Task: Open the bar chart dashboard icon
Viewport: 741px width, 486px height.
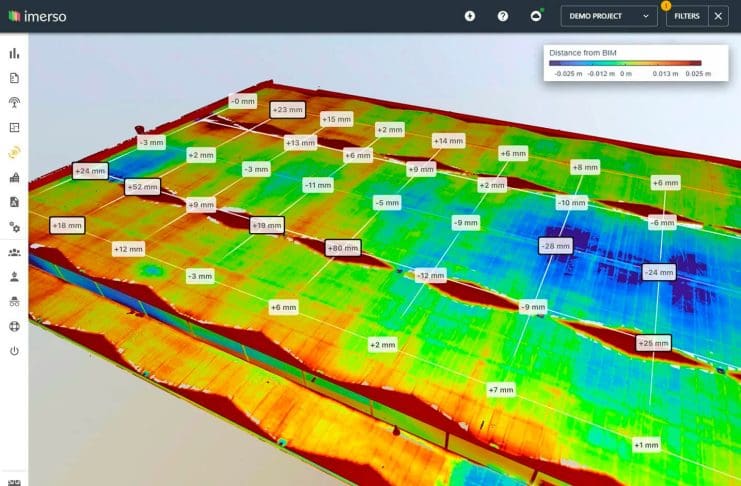Action: point(14,54)
